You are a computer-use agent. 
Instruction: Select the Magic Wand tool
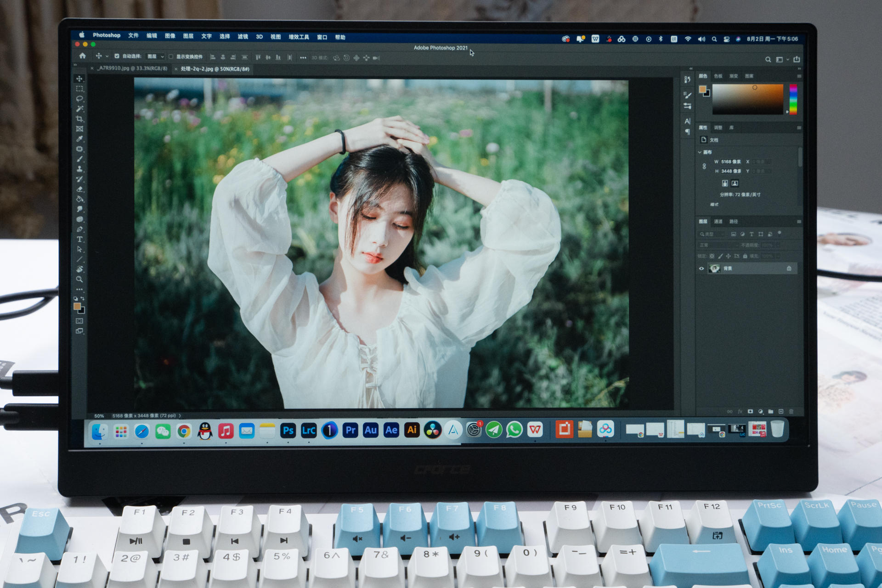click(x=79, y=109)
